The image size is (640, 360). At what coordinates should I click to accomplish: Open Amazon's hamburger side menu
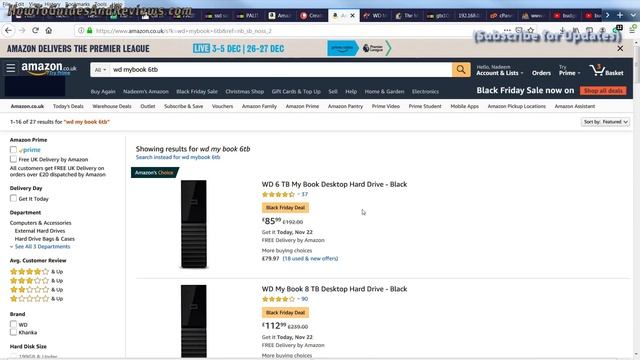11,68
